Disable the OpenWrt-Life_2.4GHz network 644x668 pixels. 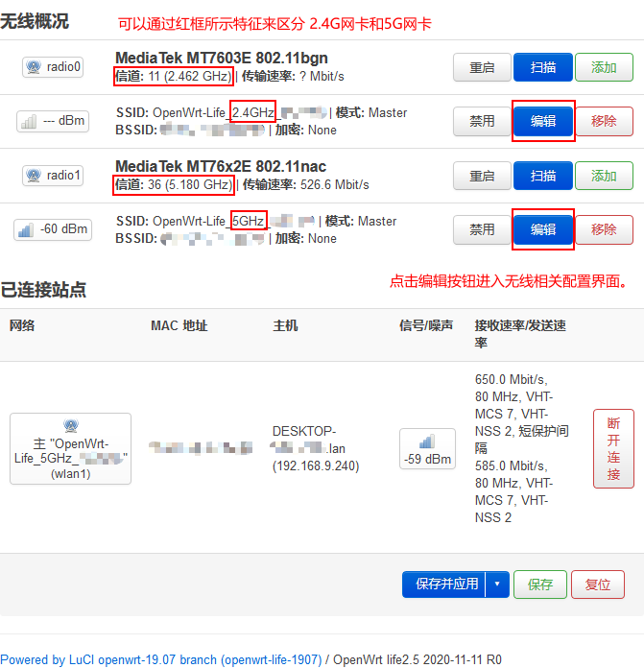tap(482, 121)
